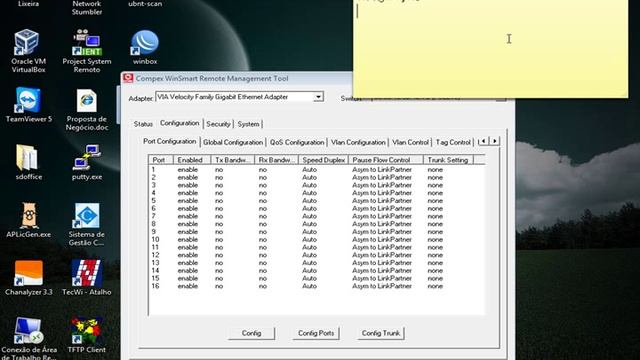
Task: Open Oracle VM VirtualBox desktop icon
Action: pyautogui.click(x=27, y=51)
